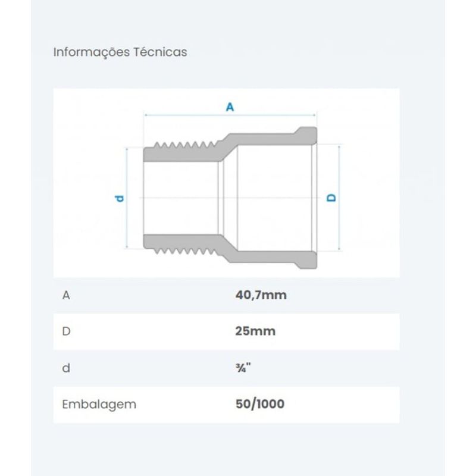Select the lowercase d row label in table

click(x=66, y=368)
